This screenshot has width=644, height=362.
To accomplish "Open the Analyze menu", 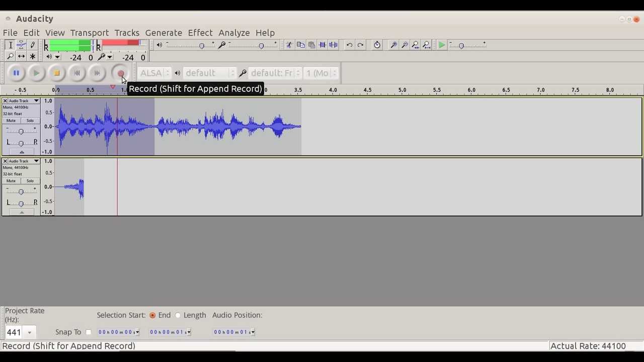I will coord(234,33).
